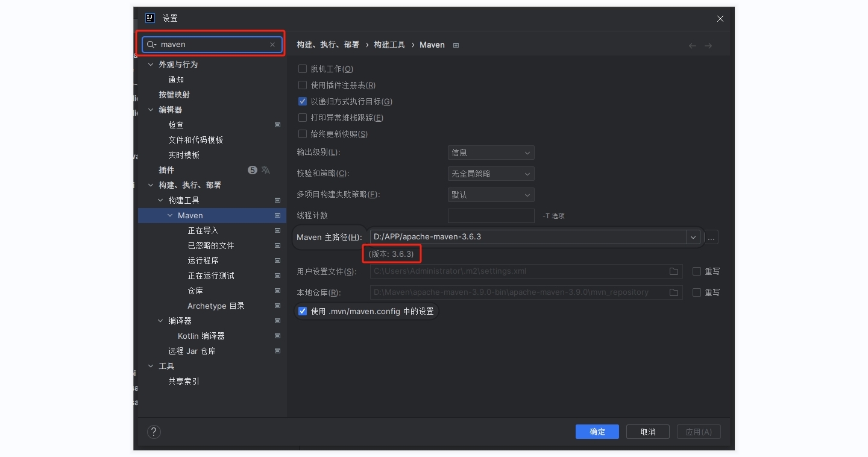868x457 pixels.
Task: Enable 打印异常堆栈跟踪 checkbox
Action: [303, 118]
